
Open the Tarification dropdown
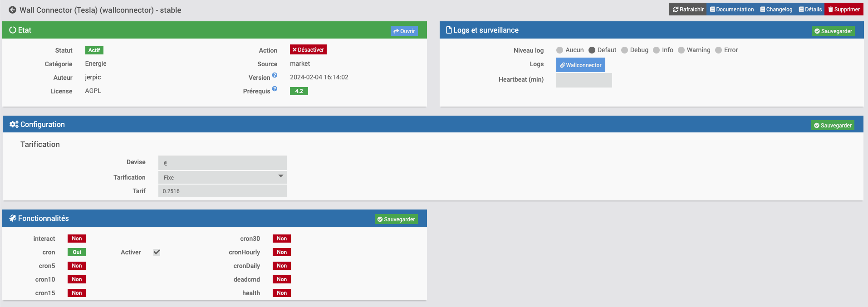click(x=222, y=177)
